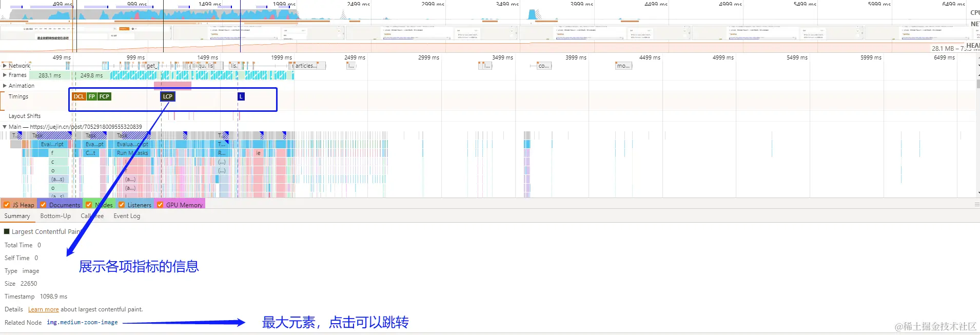
Task: Select the C...t flame chart entry
Action: point(91,153)
